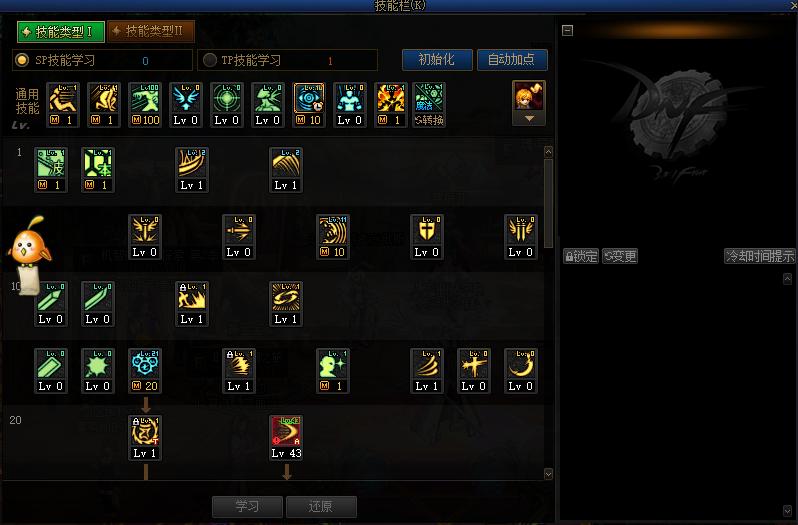
Task: Click the 自动加点 button
Action: pos(512,60)
